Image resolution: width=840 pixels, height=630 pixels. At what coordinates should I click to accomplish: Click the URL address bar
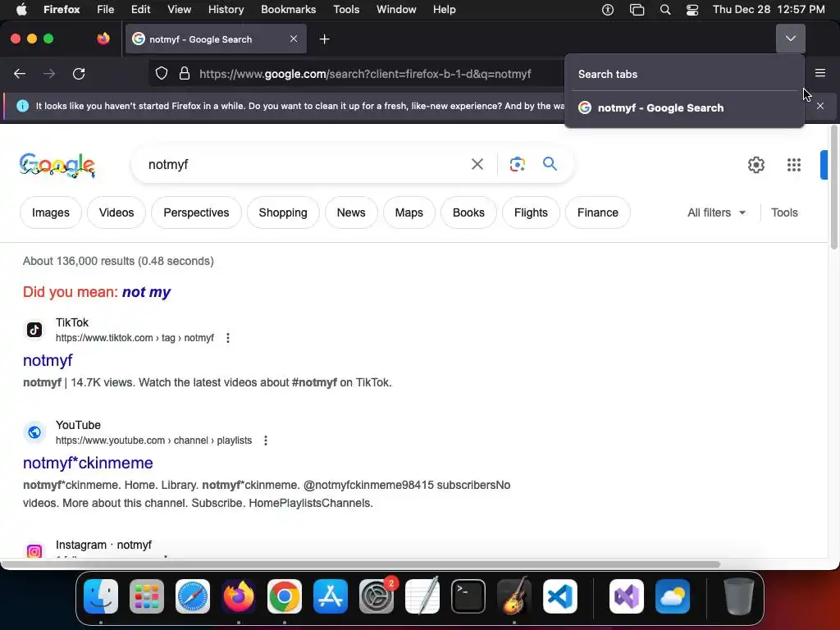tap(365, 73)
